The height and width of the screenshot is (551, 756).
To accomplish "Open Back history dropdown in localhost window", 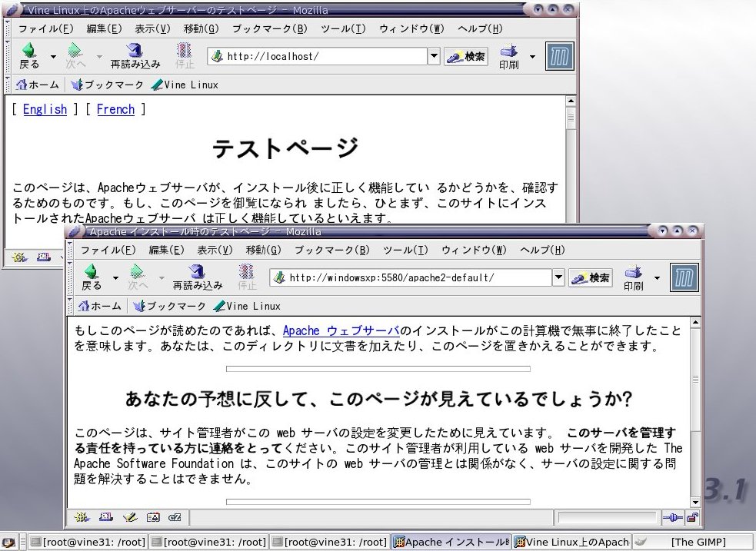I will point(53,56).
